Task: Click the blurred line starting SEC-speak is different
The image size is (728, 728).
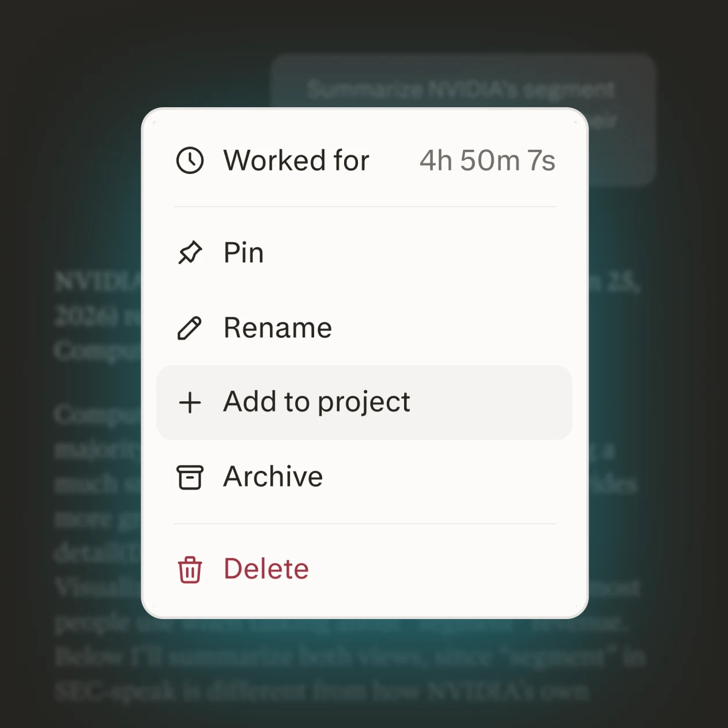Action: coord(322,691)
